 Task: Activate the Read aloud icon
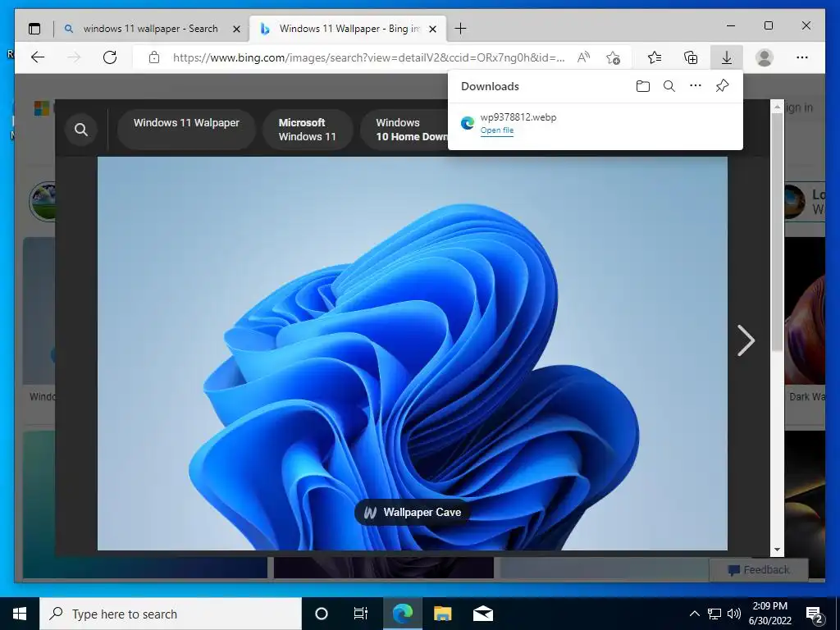click(583, 57)
